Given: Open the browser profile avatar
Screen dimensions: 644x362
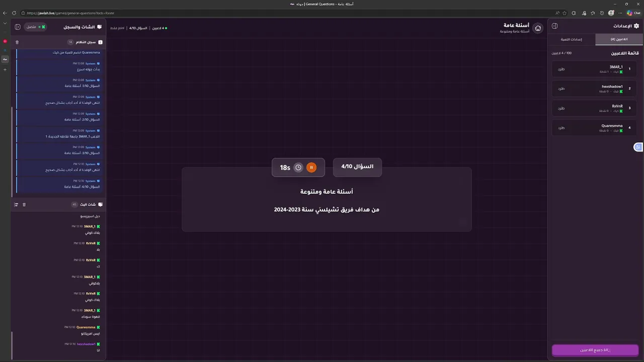Looking at the screenshot, I should pos(611,13).
